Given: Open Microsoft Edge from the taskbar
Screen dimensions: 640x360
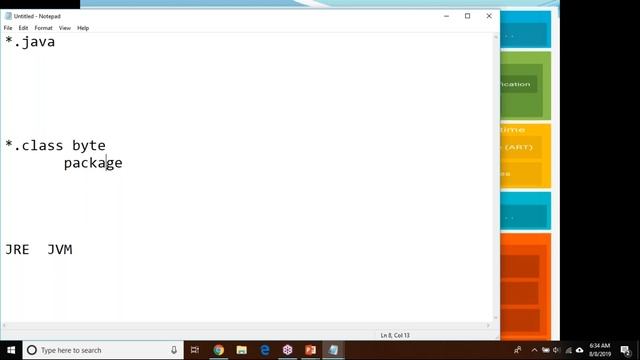Looking at the screenshot, I should tap(264, 350).
